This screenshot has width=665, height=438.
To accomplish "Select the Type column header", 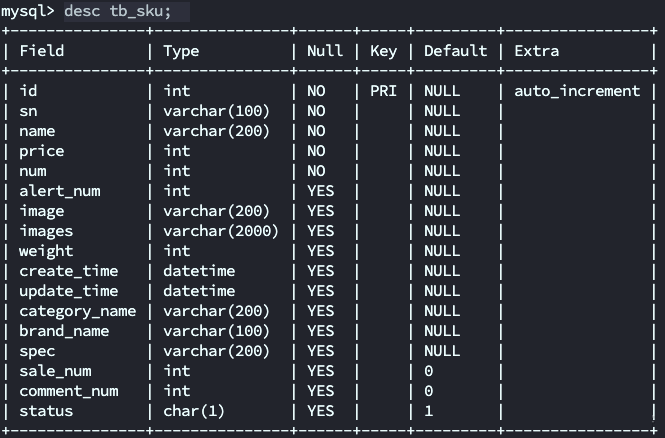I will (182, 51).
